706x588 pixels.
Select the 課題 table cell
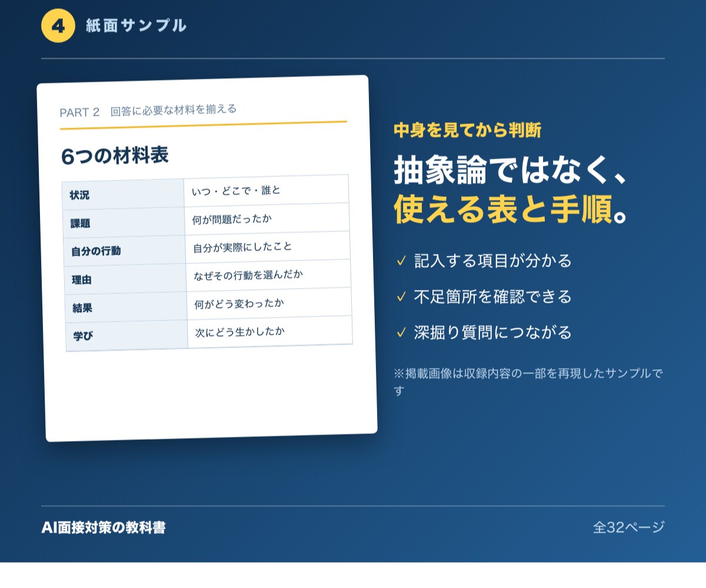(124, 222)
